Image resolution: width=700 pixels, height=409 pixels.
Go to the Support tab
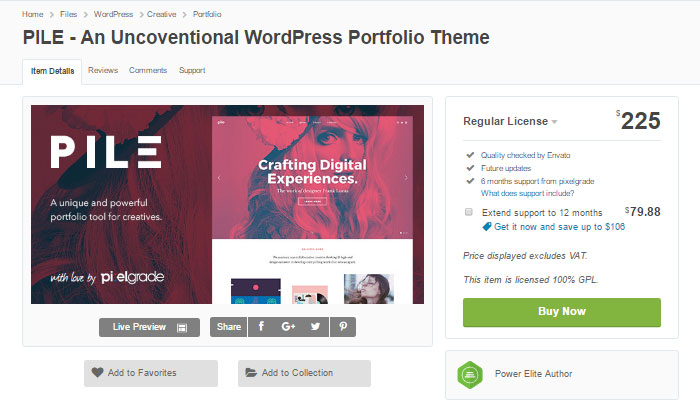pyautogui.click(x=192, y=70)
